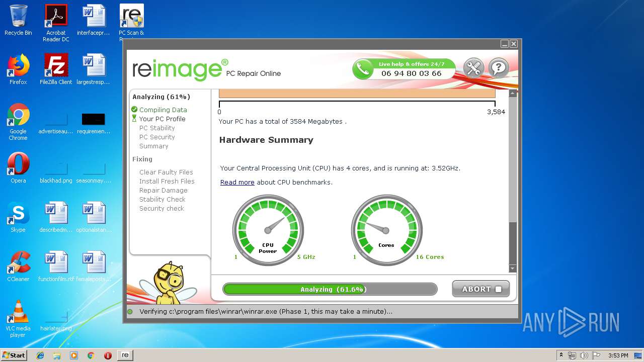Click the clock showing 3:53 PM

[618, 355]
